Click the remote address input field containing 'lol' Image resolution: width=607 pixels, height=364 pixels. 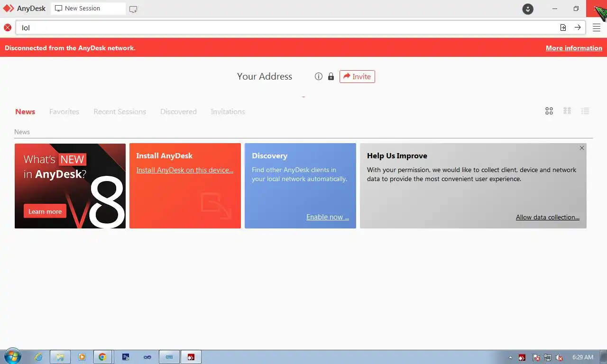301,27
